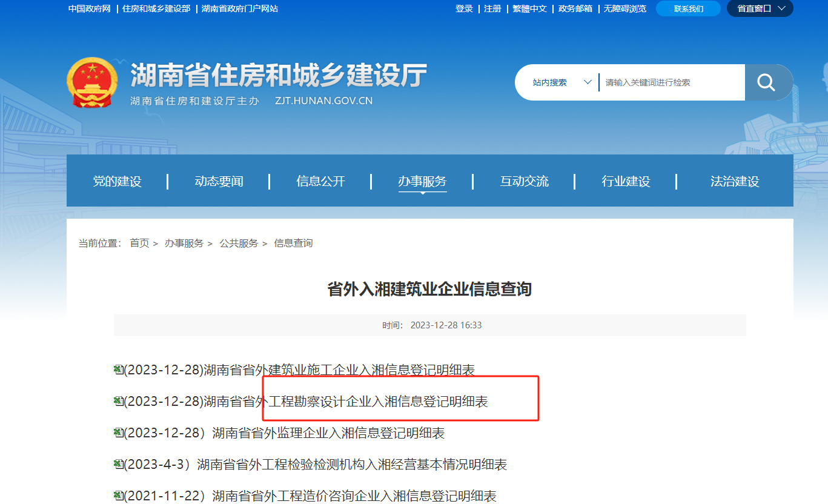Click 公共服务 in the breadcrumb
Image resolution: width=828 pixels, height=504 pixels.
[239, 243]
